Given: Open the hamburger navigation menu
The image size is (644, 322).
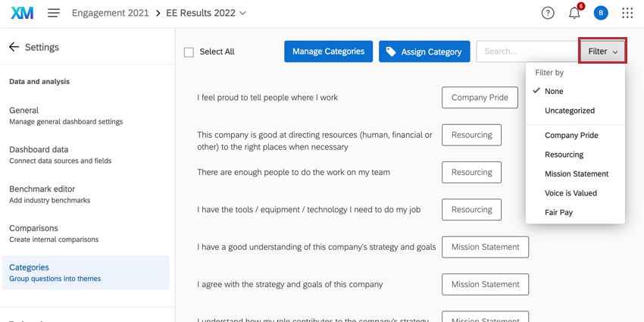Looking at the screenshot, I should click(x=54, y=13).
